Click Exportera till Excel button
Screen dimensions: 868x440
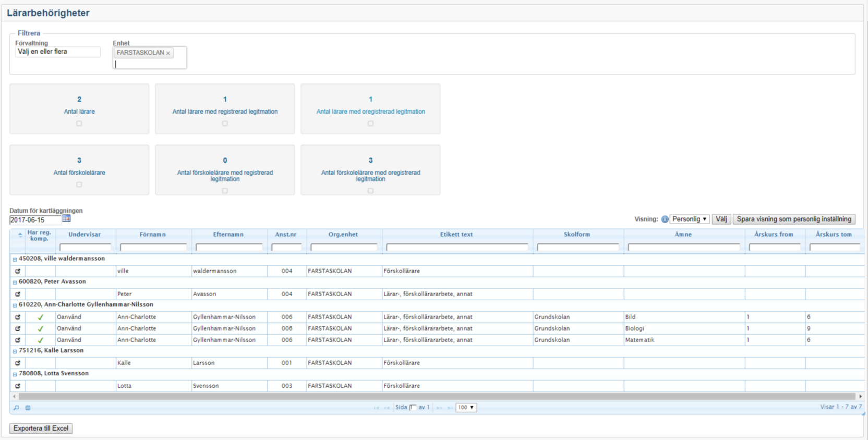point(41,429)
